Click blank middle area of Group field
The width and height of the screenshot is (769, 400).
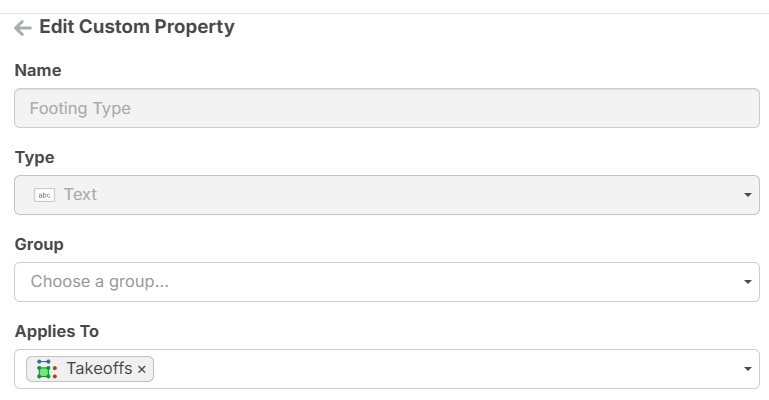(x=400, y=282)
